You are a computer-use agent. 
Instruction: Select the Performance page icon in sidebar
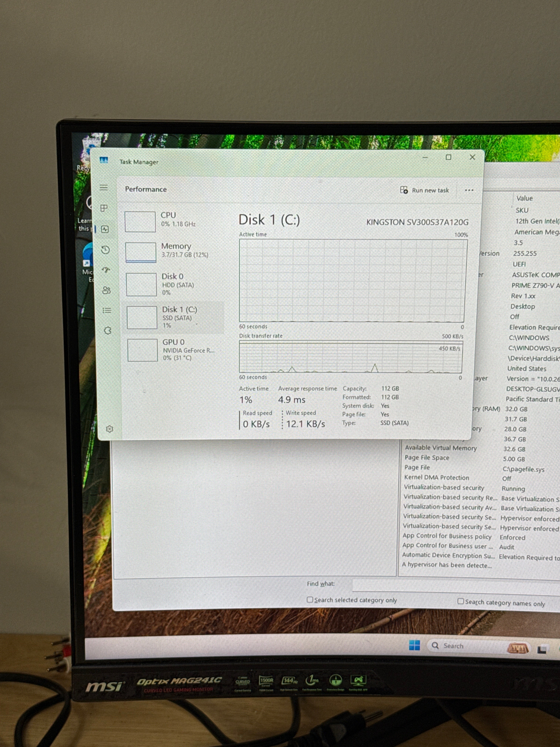coord(105,229)
